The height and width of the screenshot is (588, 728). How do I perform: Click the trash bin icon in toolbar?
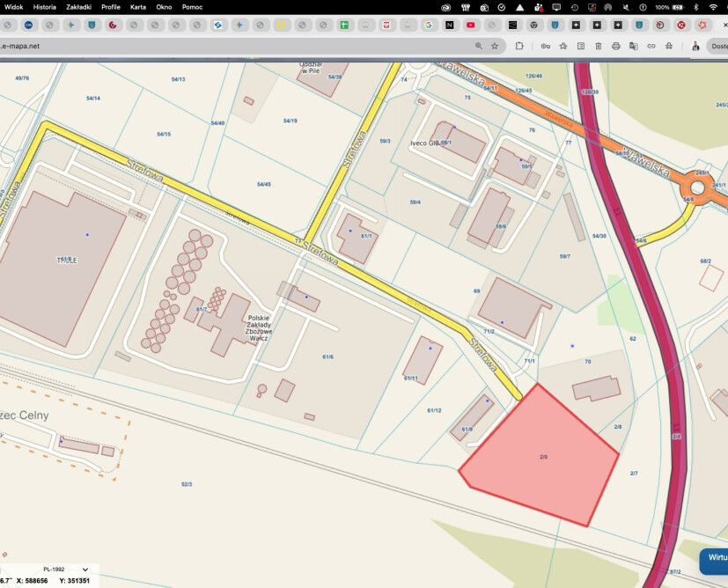coord(599,46)
